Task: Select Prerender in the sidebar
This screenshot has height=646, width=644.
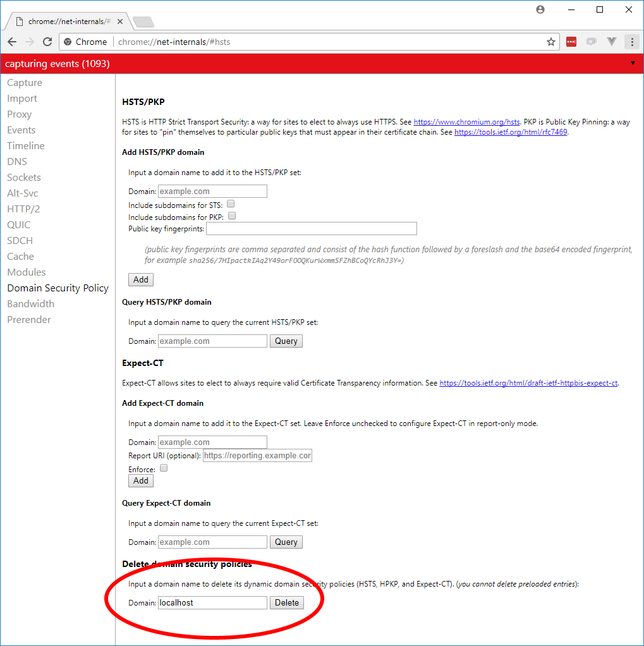Action: tap(29, 319)
